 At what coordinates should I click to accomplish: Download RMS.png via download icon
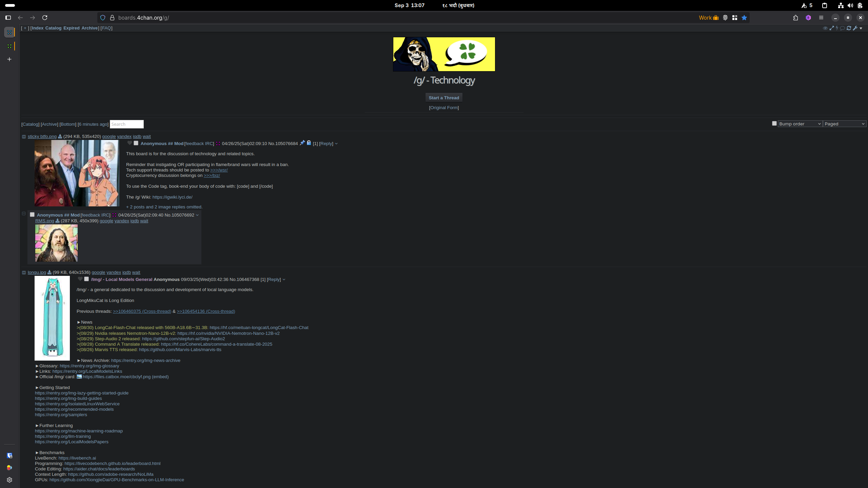point(58,221)
